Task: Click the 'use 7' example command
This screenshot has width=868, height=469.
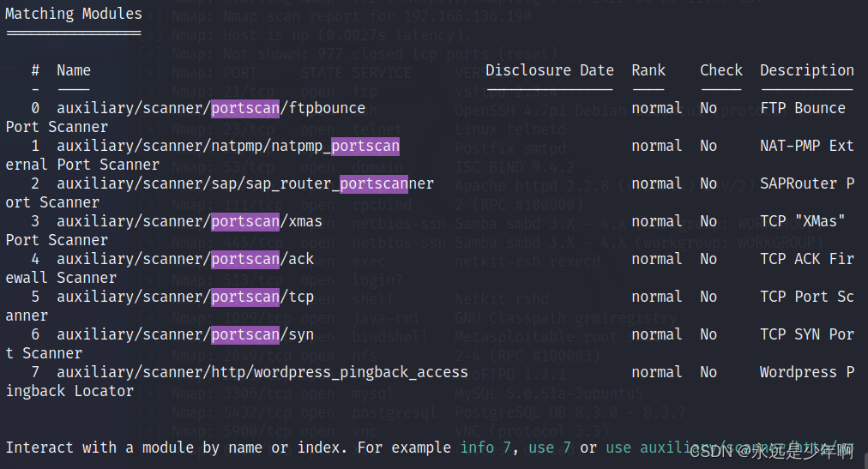Action: 550,447
